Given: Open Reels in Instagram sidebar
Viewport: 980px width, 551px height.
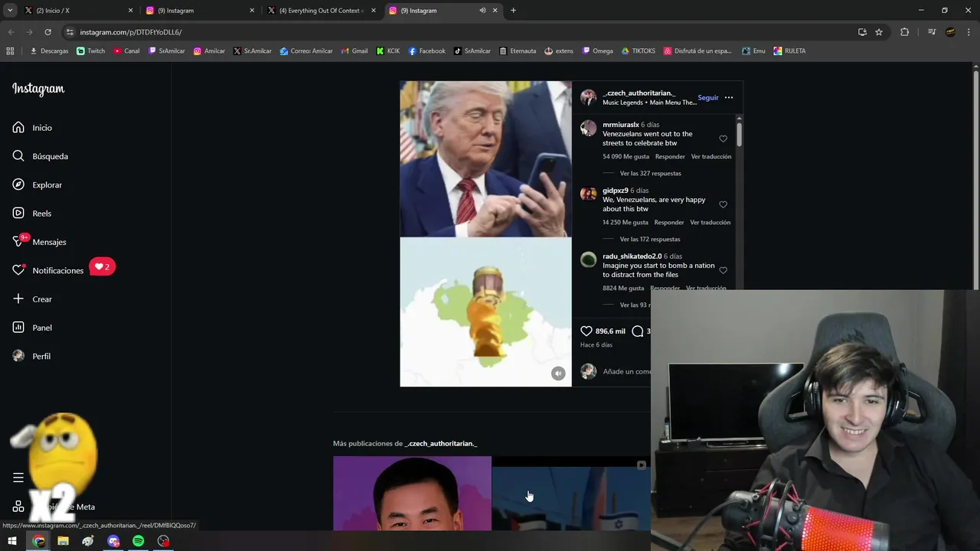Looking at the screenshot, I should pyautogui.click(x=31, y=214).
